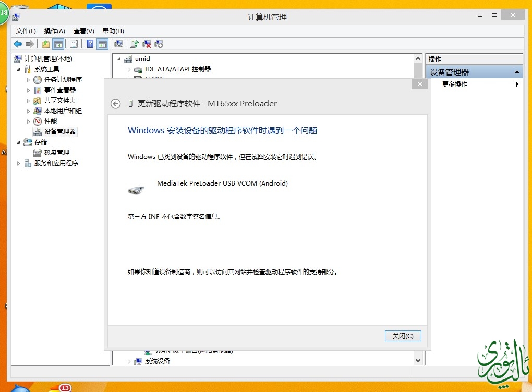Expand the 系统设备 node arrow

pos(129,361)
